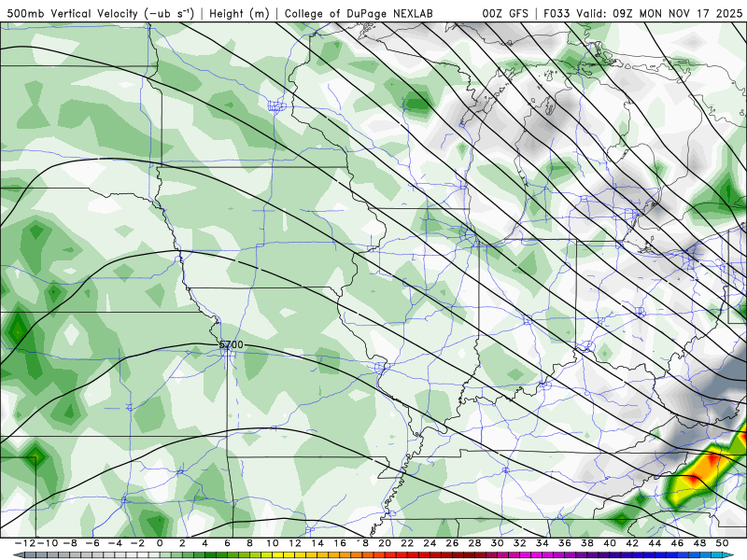Click the '6' colorbar scale label
The height and width of the screenshot is (560, 747).
(227, 543)
